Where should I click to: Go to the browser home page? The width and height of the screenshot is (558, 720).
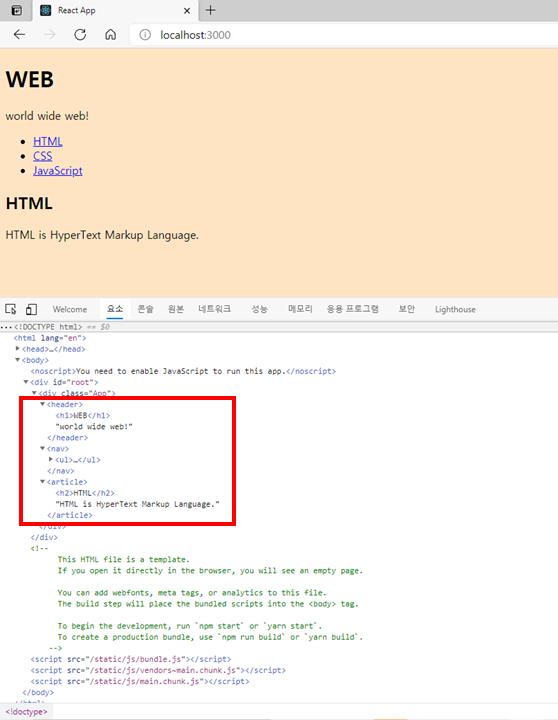111,34
